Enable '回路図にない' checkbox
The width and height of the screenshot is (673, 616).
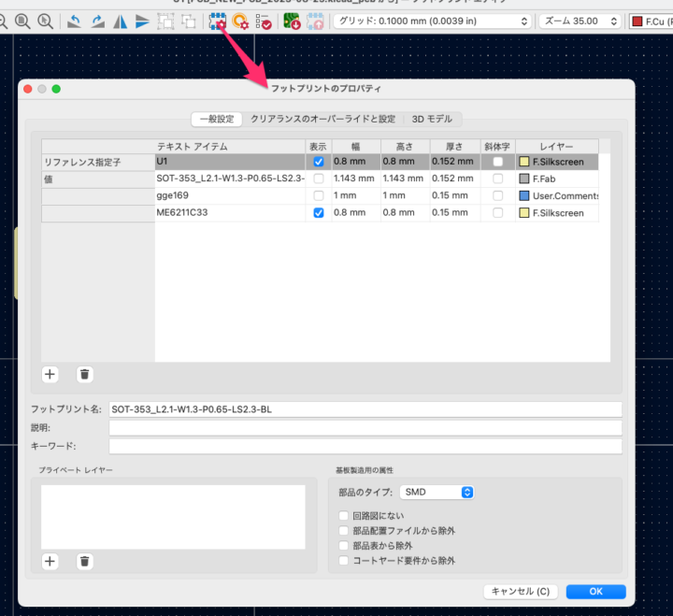pyautogui.click(x=345, y=516)
